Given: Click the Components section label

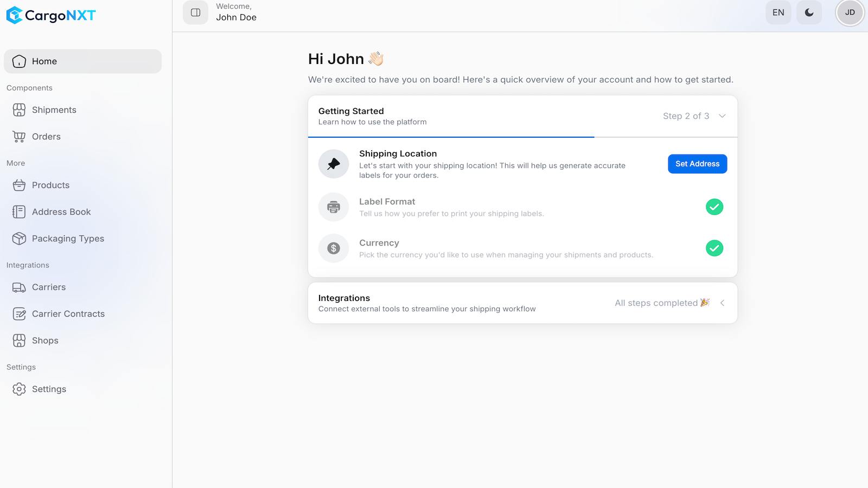Looking at the screenshot, I should pyautogui.click(x=29, y=88).
